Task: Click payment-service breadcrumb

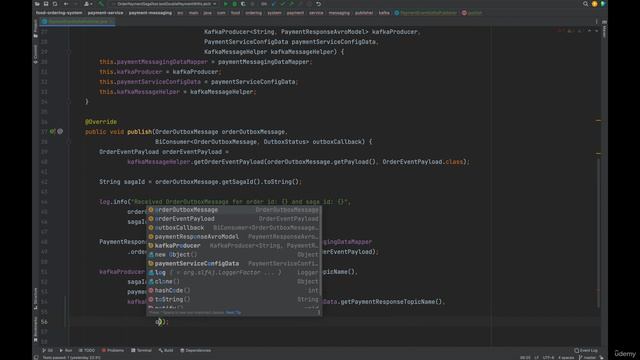Action: (105, 13)
